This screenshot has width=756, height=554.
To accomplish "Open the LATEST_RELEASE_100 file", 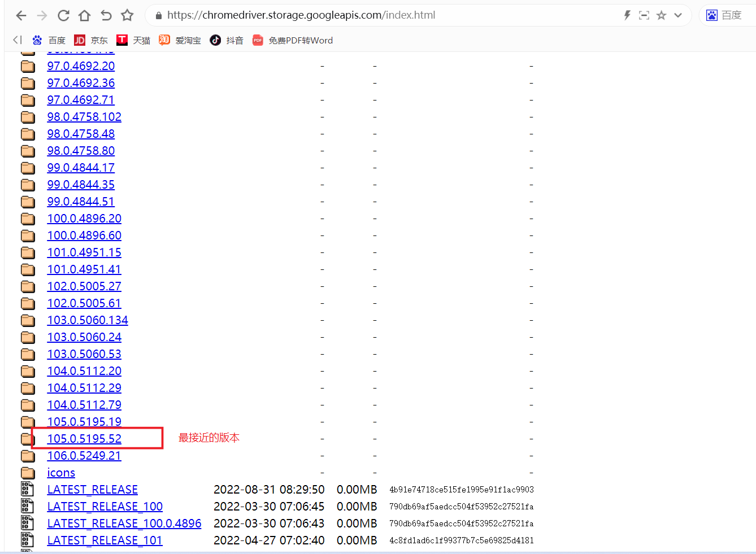I will coord(105,507).
